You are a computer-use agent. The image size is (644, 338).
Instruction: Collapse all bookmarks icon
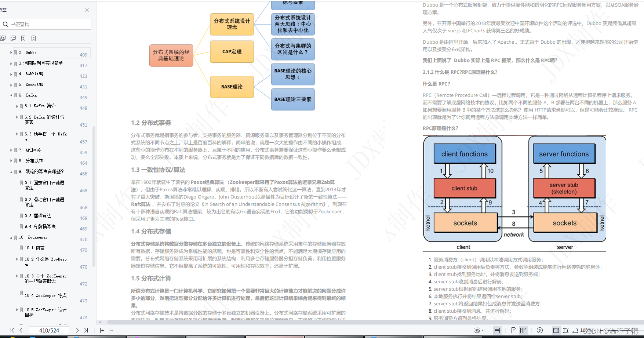pos(13,38)
